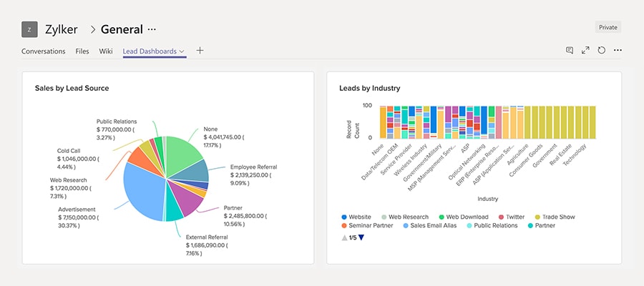
Task: Go to next legend page arrow
Action: (x=361, y=237)
